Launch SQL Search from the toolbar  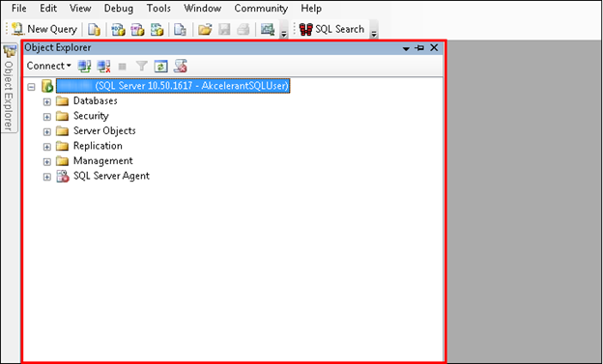coord(331,29)
